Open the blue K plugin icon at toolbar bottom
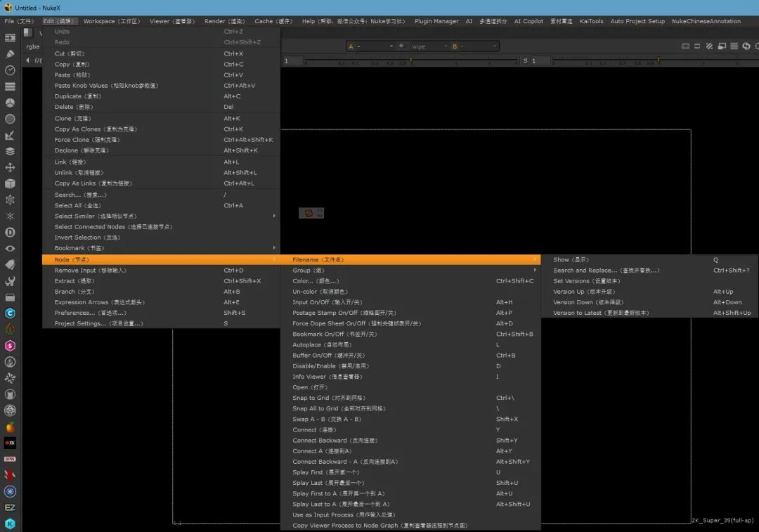The width and height of the screenshot is (759, 532). point(10,524)
